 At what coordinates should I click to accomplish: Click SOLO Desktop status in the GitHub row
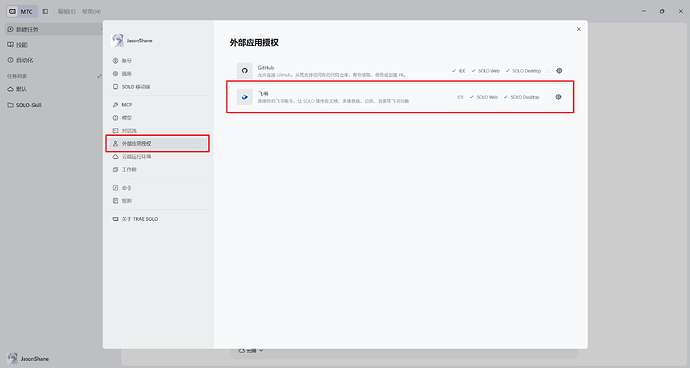[x=523, y=71]
